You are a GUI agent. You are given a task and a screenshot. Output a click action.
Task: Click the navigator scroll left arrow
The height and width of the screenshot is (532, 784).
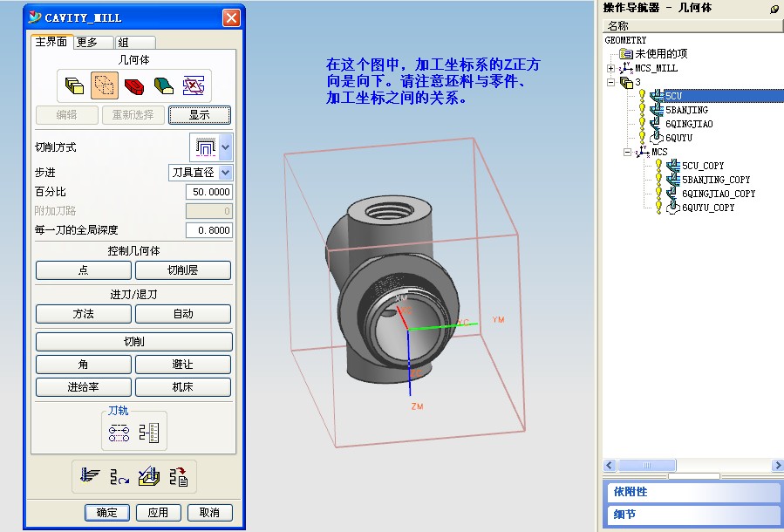(x=609, y=466)
